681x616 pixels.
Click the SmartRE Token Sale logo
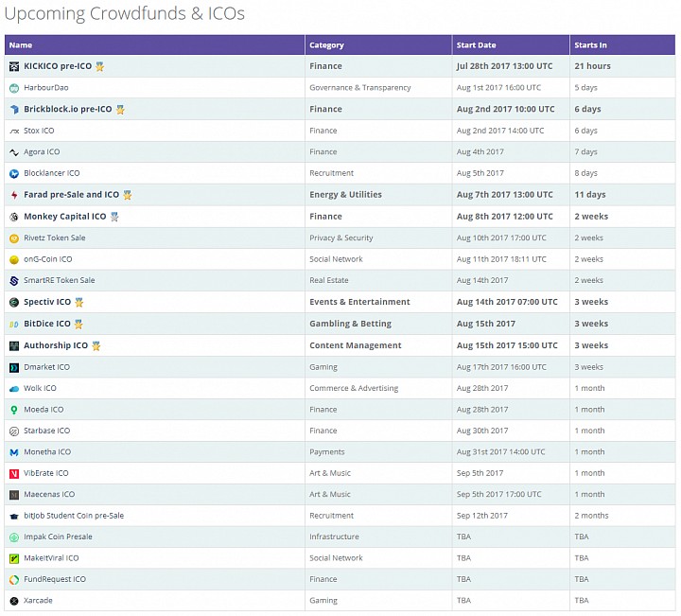point(14,281)
